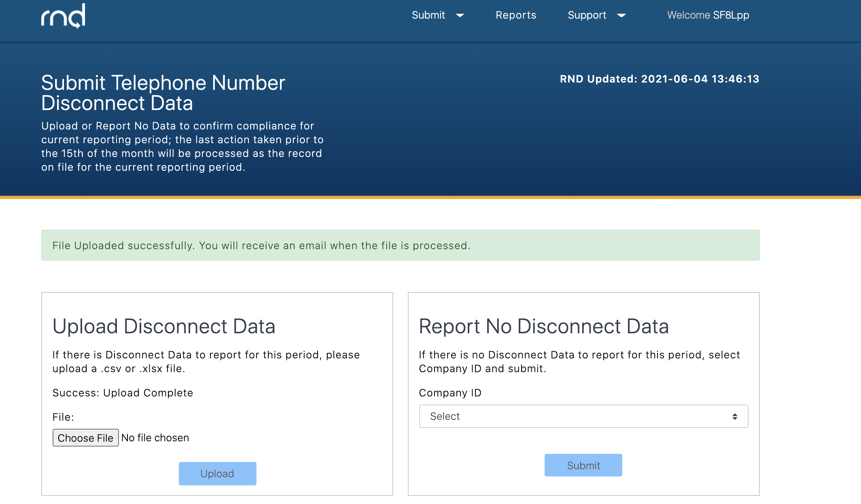This screenshot has width=861, height=504.
Task: Click the Welcome SF8Lpp user link
Action: [708, 15]
